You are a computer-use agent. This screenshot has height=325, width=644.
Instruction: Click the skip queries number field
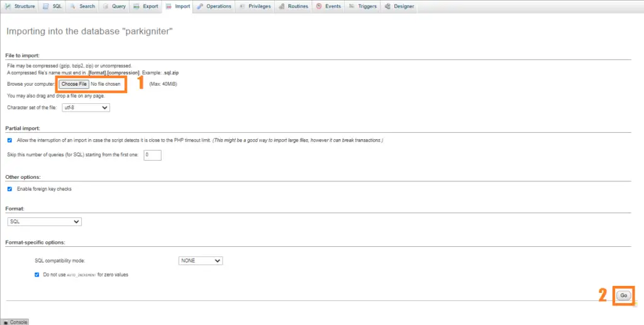point(152,155)
